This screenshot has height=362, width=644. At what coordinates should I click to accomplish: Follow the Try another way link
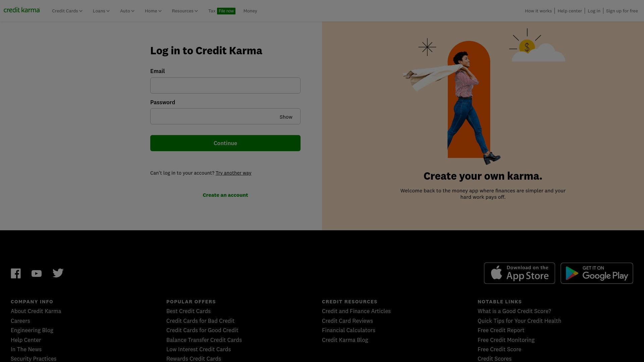(233, 173)
